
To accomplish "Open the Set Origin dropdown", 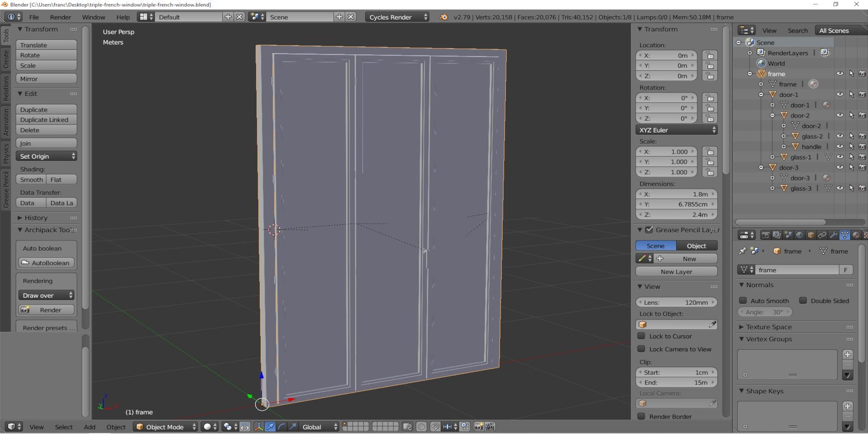I will point(47,156).
